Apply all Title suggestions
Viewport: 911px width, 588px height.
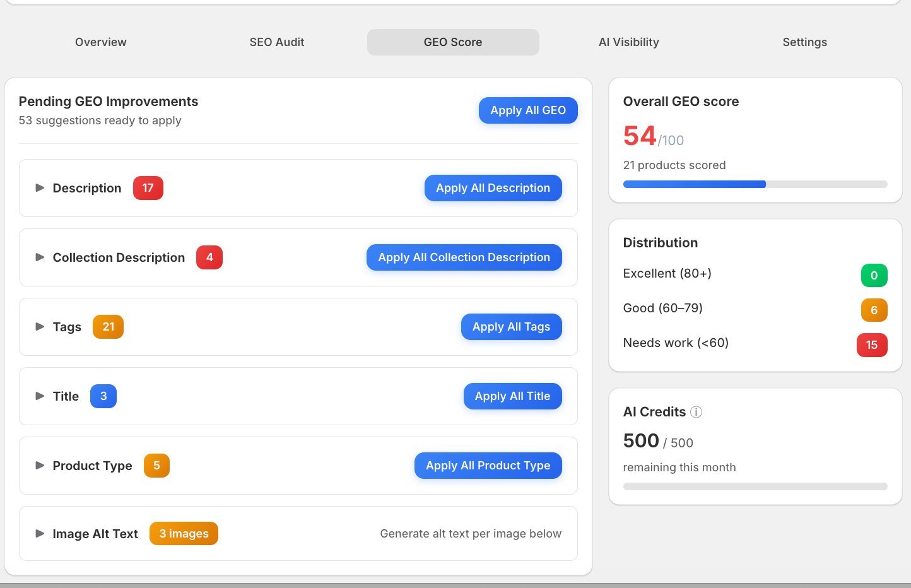[x=512, y=396]
